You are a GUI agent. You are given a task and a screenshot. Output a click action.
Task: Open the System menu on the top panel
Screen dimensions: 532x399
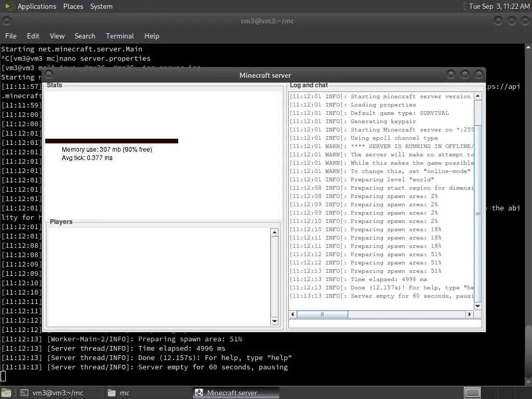(101, 6)
